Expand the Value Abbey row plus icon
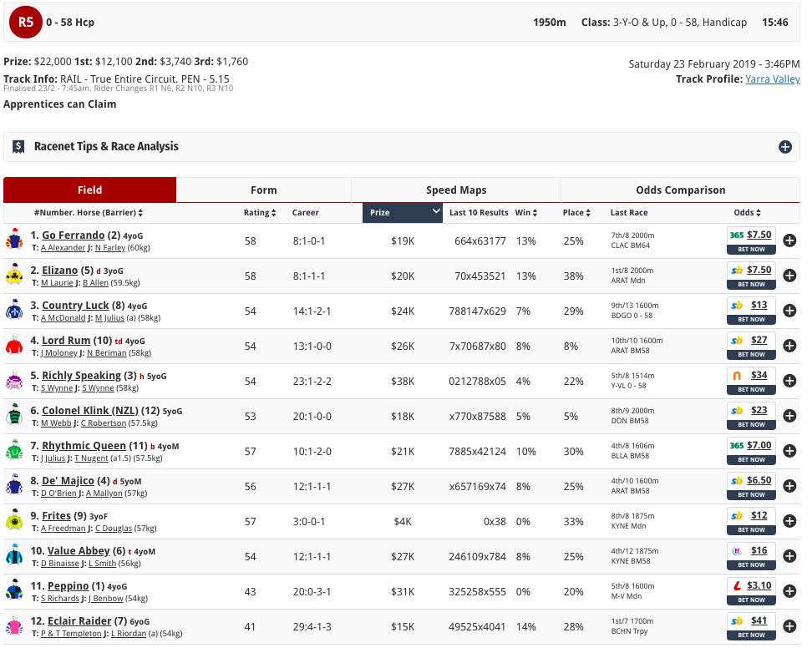812x658 pixels. pyautogui.click(x=789, y=556)
